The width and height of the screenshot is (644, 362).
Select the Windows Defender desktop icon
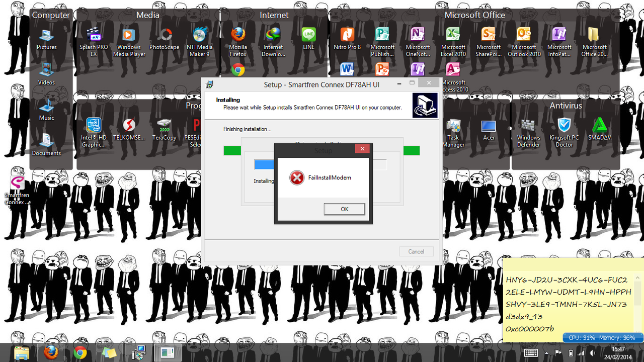[x=528, y=133]
